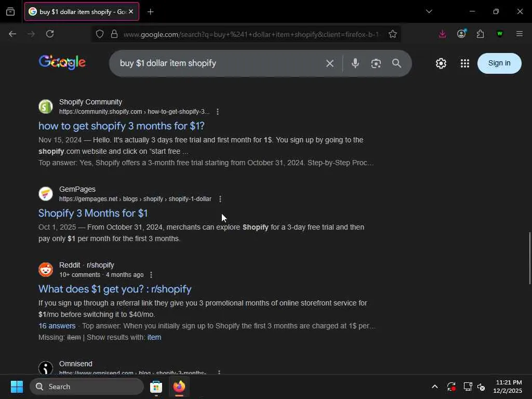Show hidden system tray icons
This screenshot has height=399, width=532.
435,387
